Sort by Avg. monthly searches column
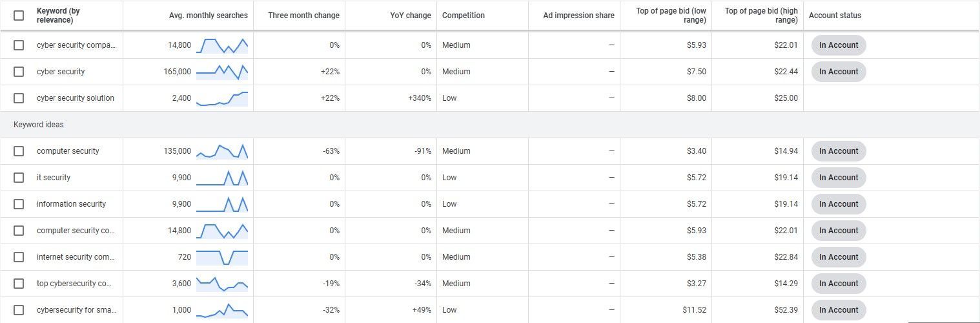Image resolution: width=980 pixels, height=323 pixels. click(x=208, y=16)
